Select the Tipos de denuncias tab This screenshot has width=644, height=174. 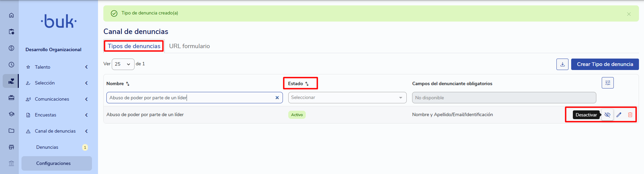tap(134, 46)
